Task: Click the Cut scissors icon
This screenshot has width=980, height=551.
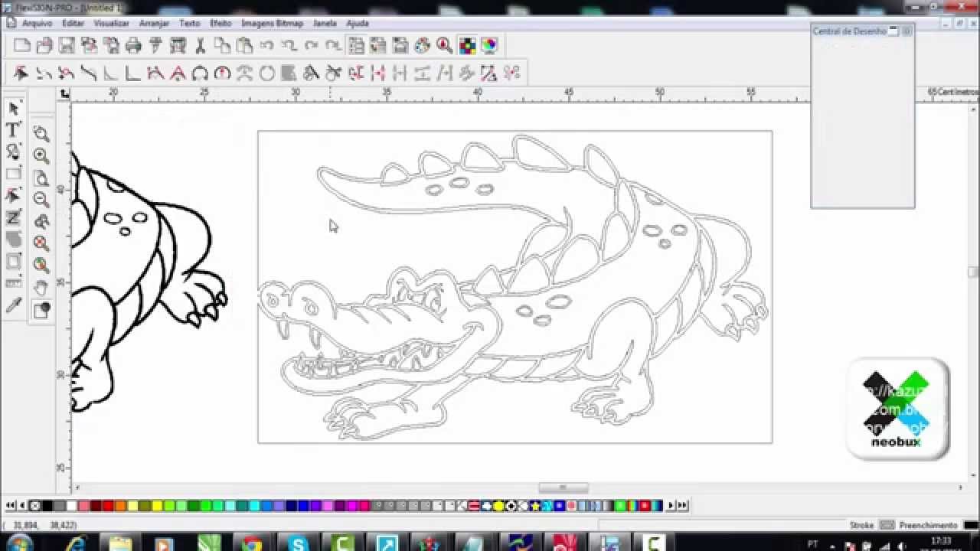Action: pos(200,46)
